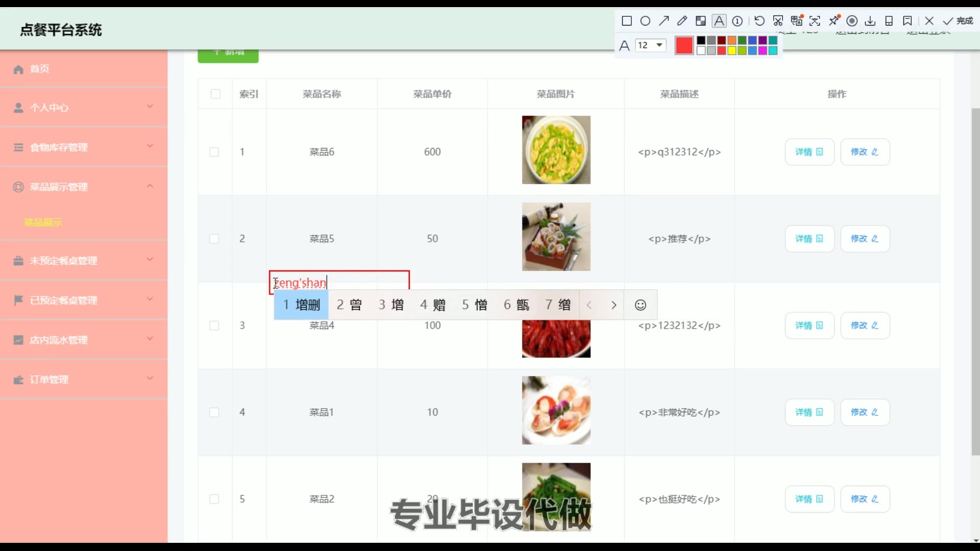Tick the select-all checkbox in table header

215,94
